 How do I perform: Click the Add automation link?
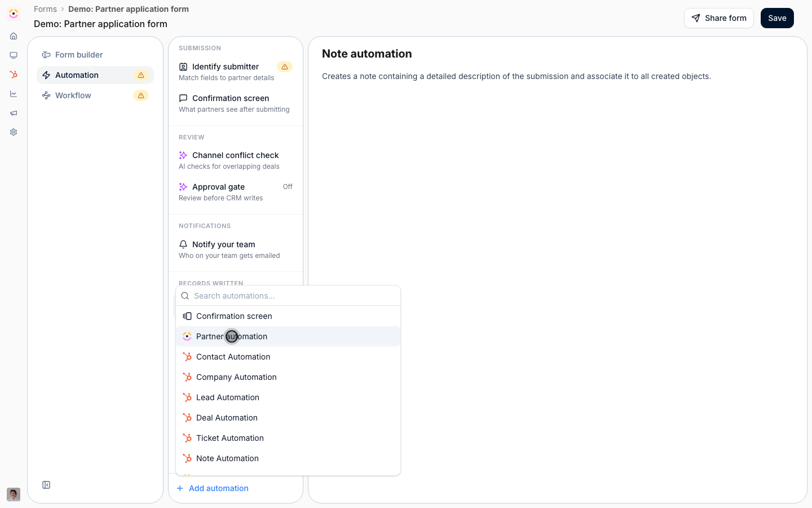click(212, 488)
